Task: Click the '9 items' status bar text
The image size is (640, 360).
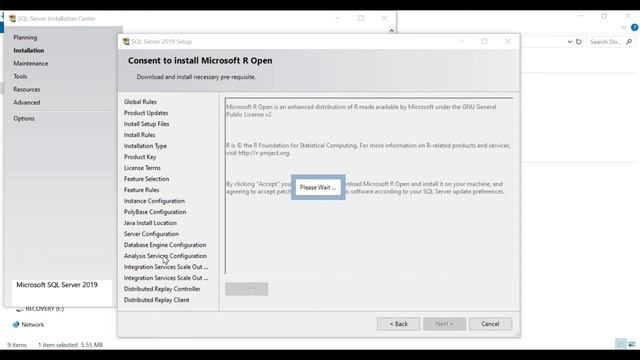Action: (16, 345)
